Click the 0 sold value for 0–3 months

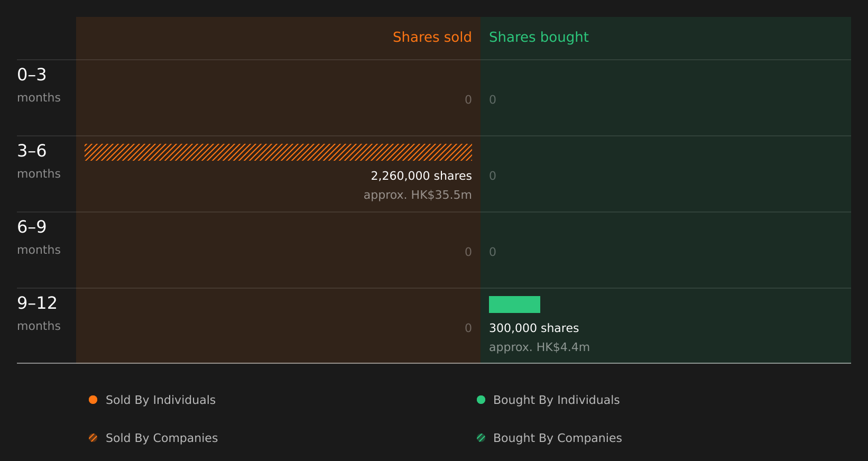[x=468, y=99]
